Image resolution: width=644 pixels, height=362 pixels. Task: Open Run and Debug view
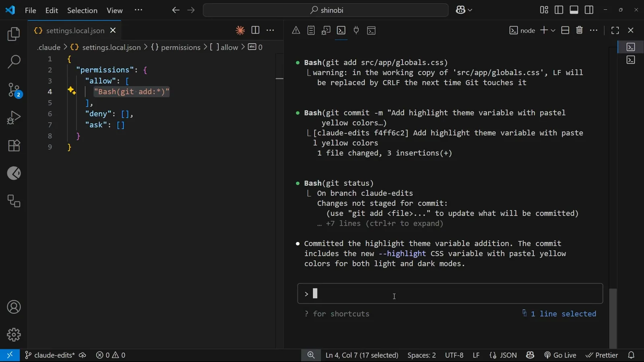14,118
